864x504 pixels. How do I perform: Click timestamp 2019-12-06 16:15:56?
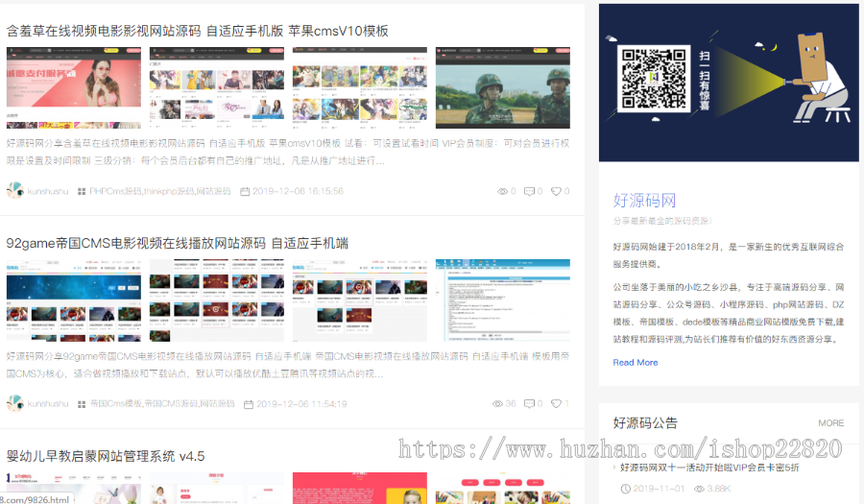pyautogui.click(x=298, y=191)
